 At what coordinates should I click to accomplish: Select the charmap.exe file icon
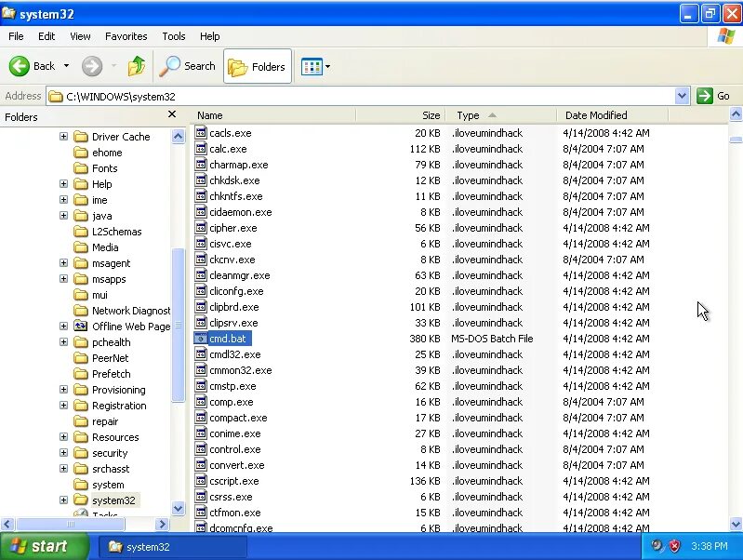[x=201, y=165]
